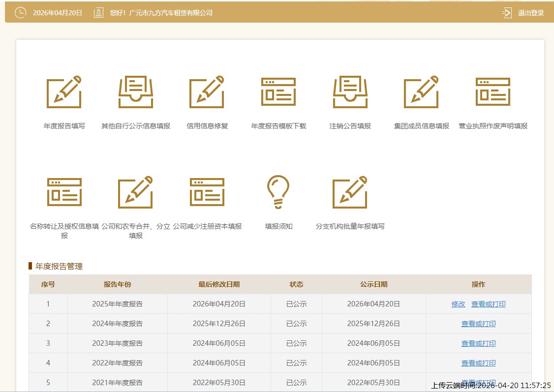Click 退出登录 to log out
This screenshot has width=554, height=392.
click(x=530, y=13)
